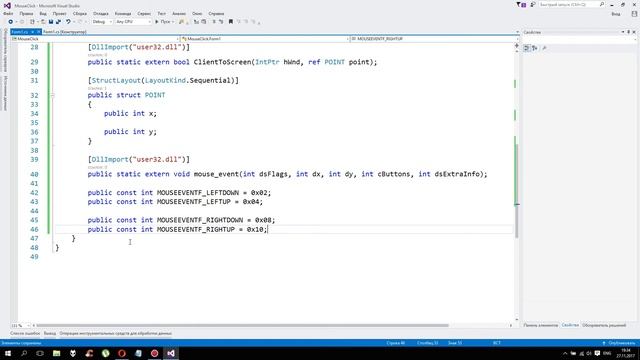This screenshot has height=360, width=640.
Task: Open the Windows Start menu
Action: click(7, 353)
